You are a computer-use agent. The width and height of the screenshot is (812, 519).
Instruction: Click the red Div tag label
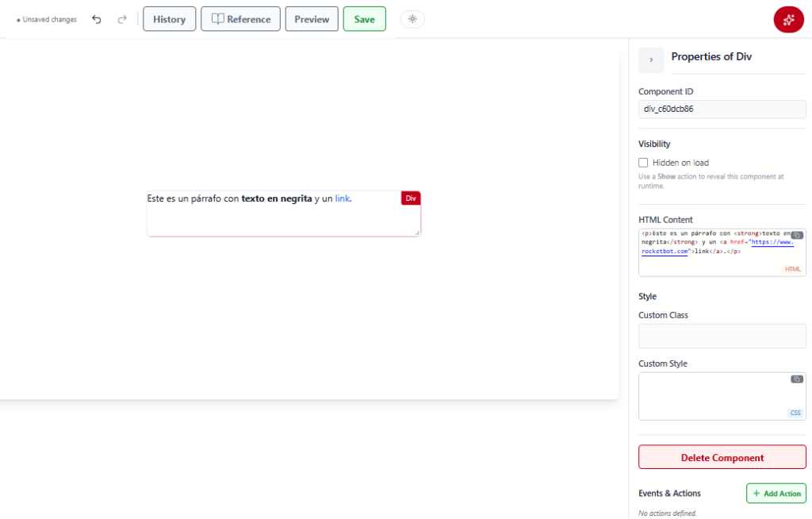pyautogui.click(x=411, y=198)
